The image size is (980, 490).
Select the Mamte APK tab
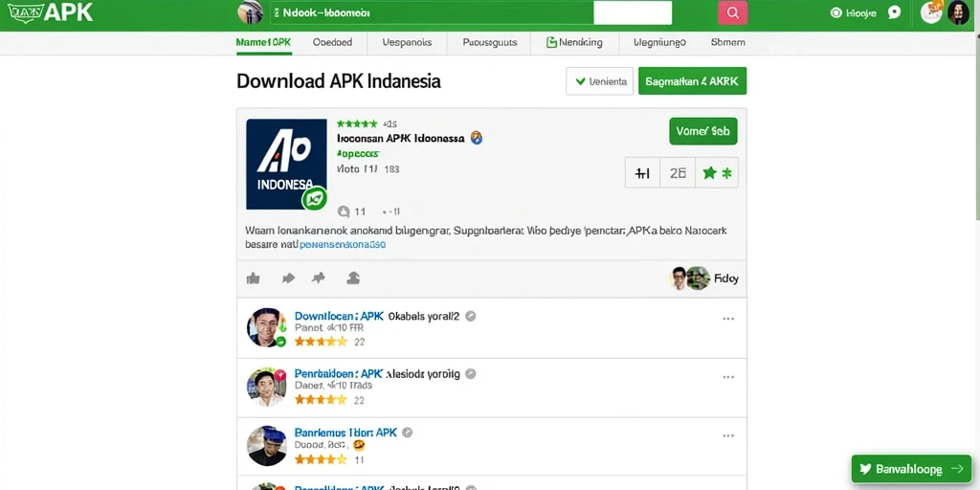coord(264,42)
